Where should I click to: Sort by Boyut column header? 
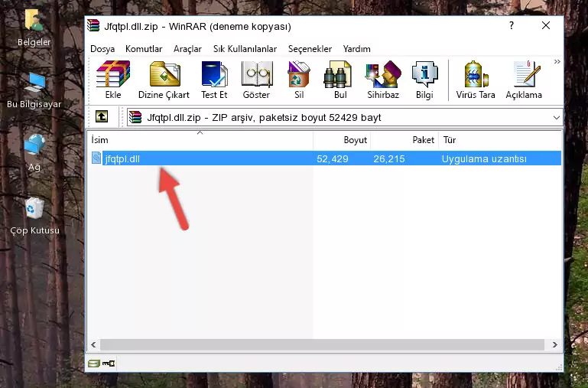tap(342, 139)
